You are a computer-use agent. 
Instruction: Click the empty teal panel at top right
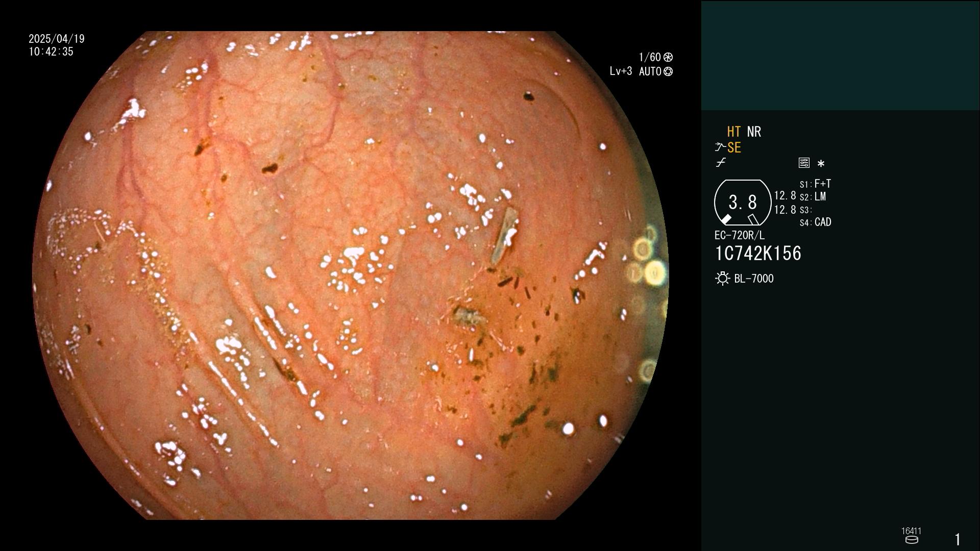coord(840,55)
